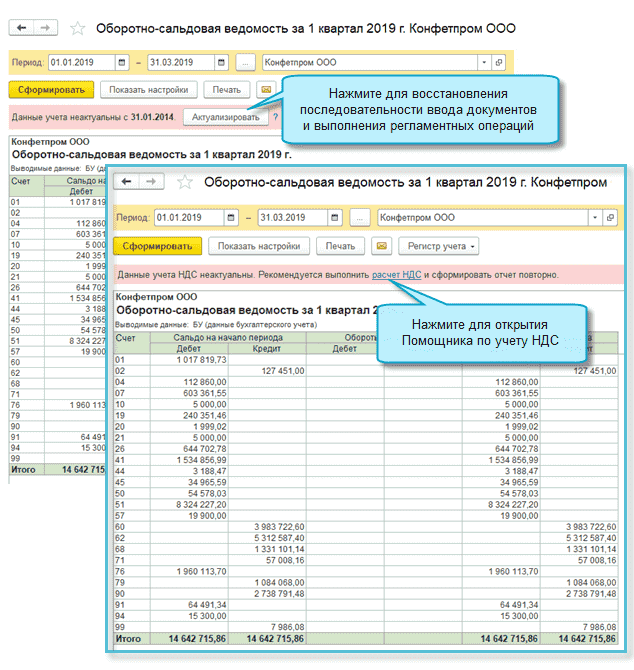The image size is (634, 670).
Task: Select the Счет column header in front window
Action: (132, 343)
